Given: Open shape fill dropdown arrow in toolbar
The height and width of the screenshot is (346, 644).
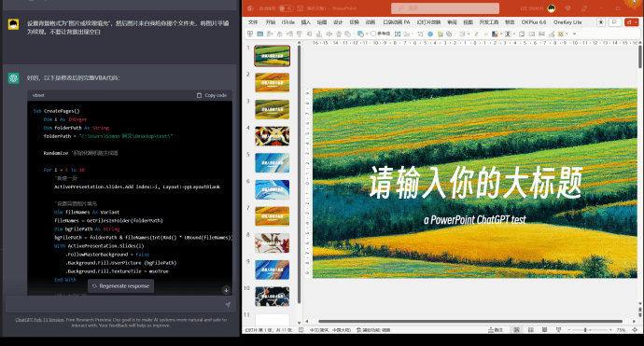Looking at the screenshot, I should [x=367, y=35].
